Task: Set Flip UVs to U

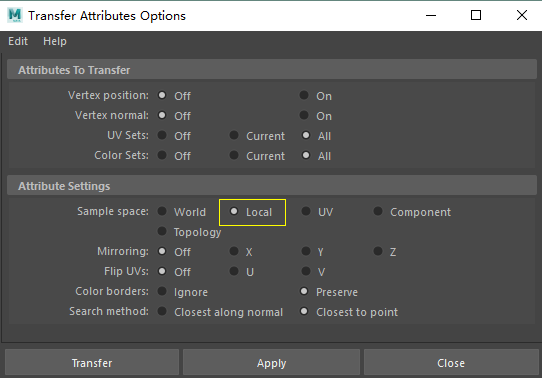Action: pyautogui.click(x=234, y=271)
